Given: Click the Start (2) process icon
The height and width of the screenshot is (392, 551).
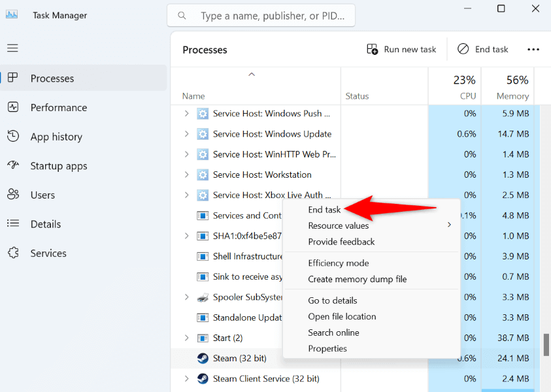Looking at the screenshot, I should pos(203,338).
